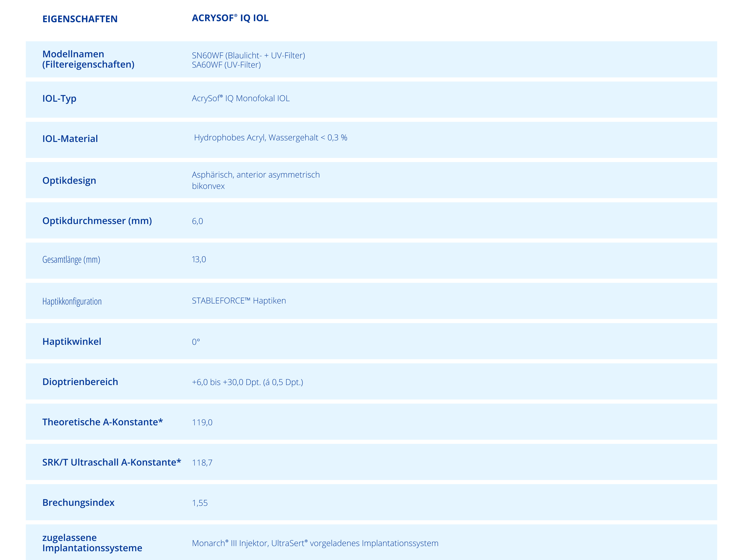
Task: Select the IOL-Material label
Action: (70, 138)
